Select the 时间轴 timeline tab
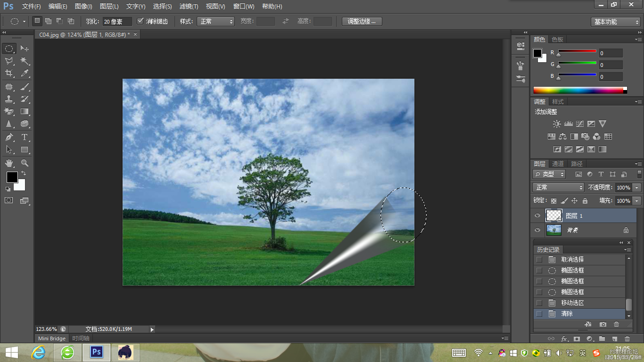This screenshot has width=644, height=362. click(x=81, y=338)
